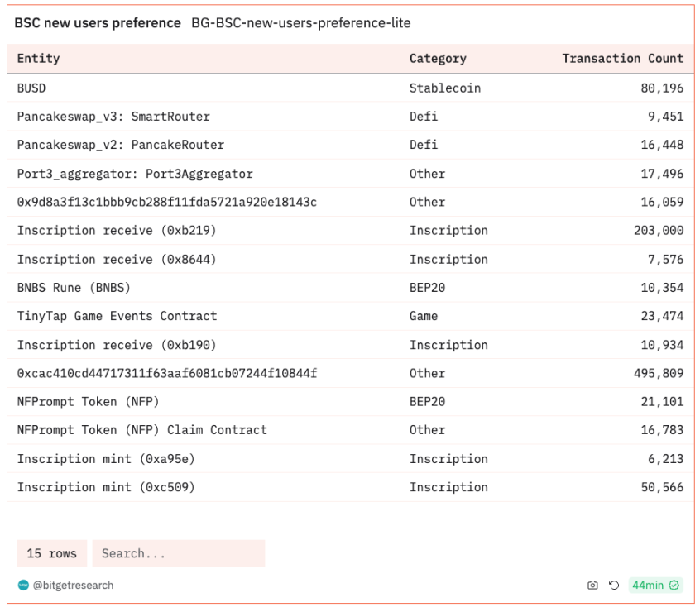This screenshot has height=612, width=700.
Task: Click the camera screenshot icon
Action: pos(592,586)
